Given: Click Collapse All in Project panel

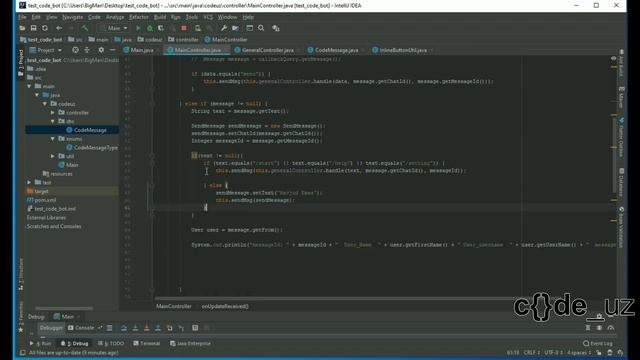Looking at the screenshot, I should click(x=87, y=50).
